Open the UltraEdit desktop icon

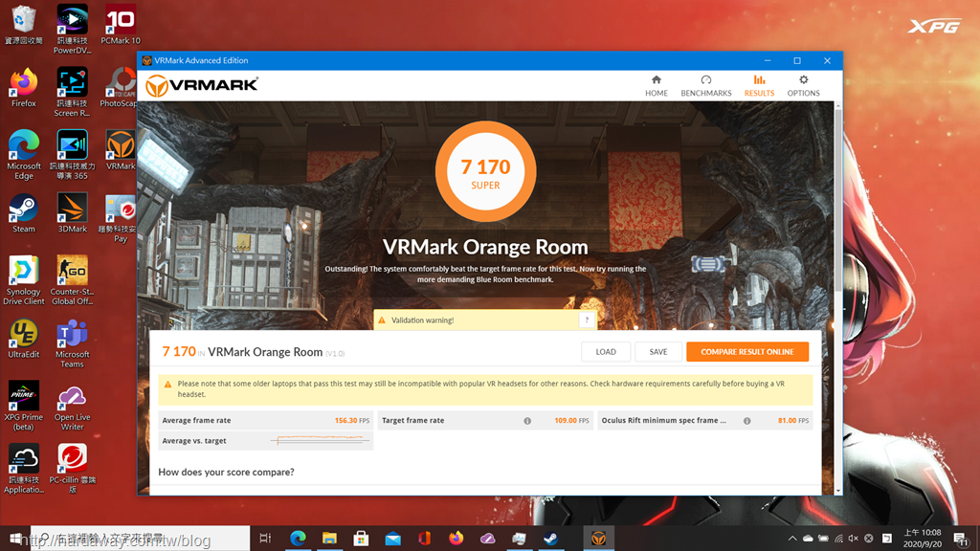tap(23, 339)
